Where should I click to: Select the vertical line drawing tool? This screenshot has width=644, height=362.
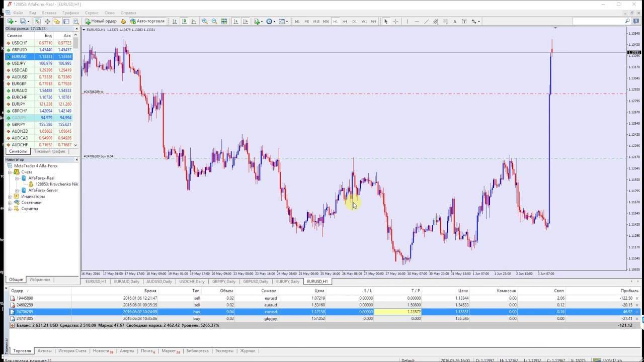(407, 21)
